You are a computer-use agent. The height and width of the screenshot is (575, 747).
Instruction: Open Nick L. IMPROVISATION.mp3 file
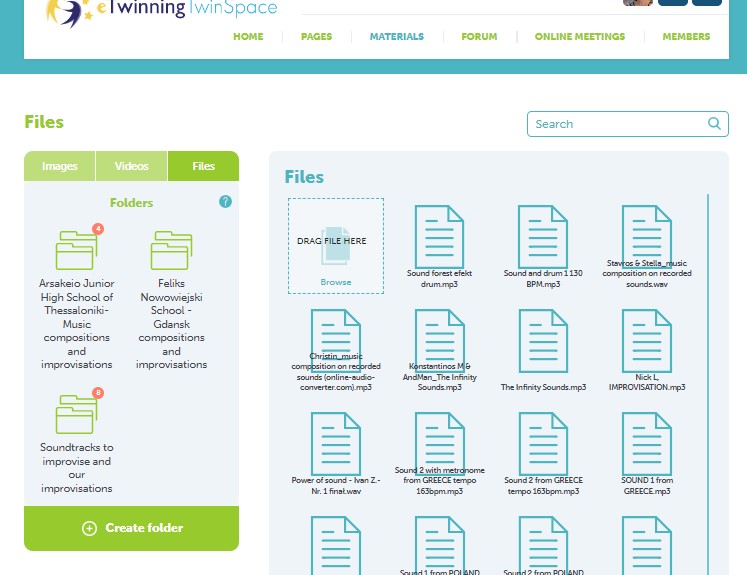(646, 341)
